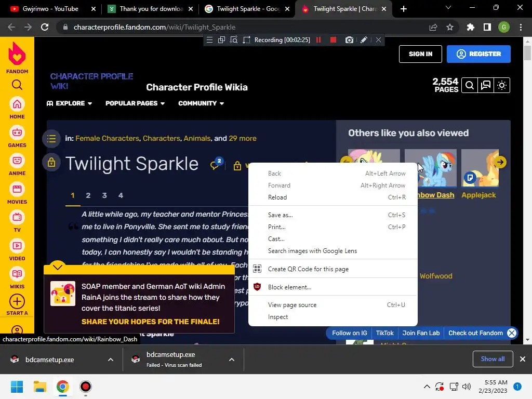Close the recording toolbar

coord(378,40)
